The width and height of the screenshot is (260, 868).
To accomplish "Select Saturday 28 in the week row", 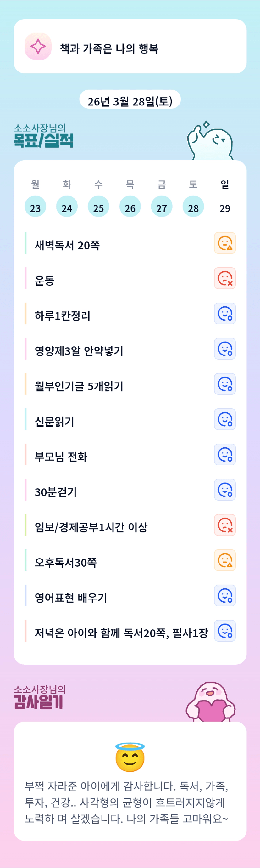I will tap(193, 207).
